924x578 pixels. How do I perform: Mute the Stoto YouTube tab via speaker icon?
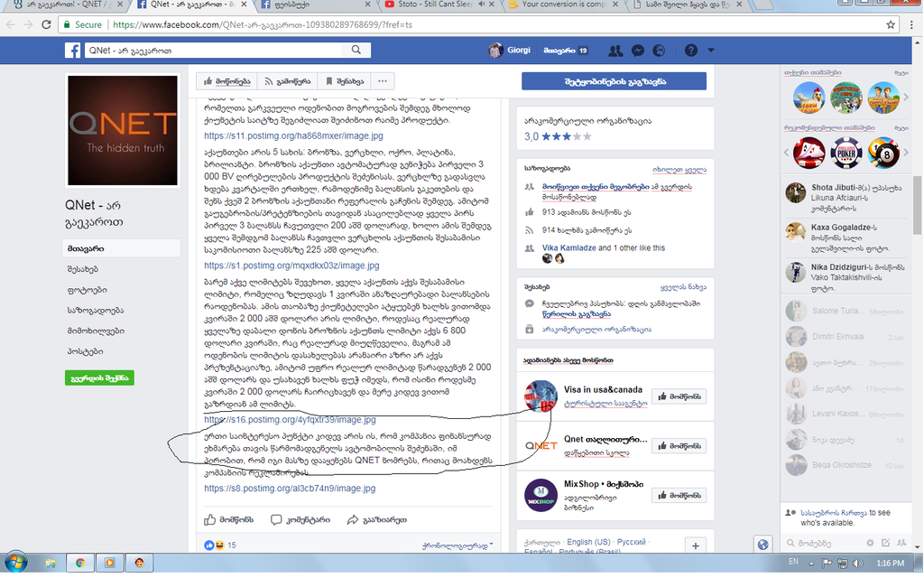[x=482, y=5]
